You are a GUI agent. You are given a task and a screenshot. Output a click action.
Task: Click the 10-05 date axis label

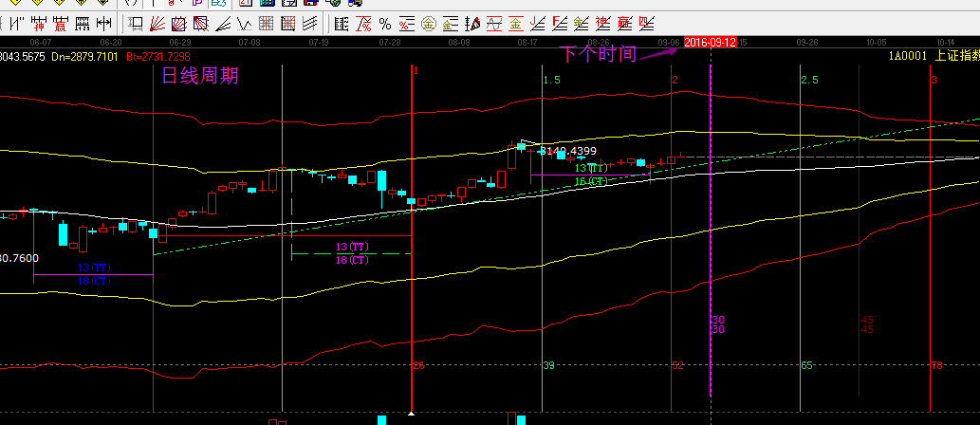coord(877,43)
